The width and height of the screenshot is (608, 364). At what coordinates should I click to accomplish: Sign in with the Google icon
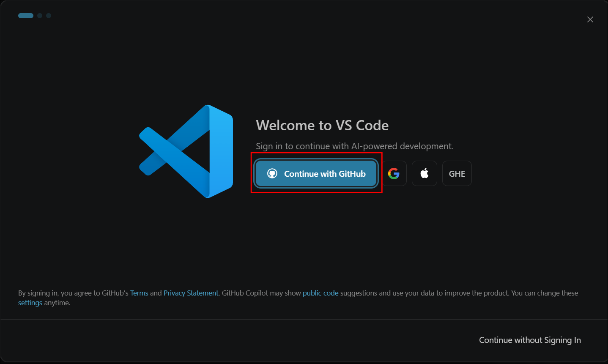[394, 173]
